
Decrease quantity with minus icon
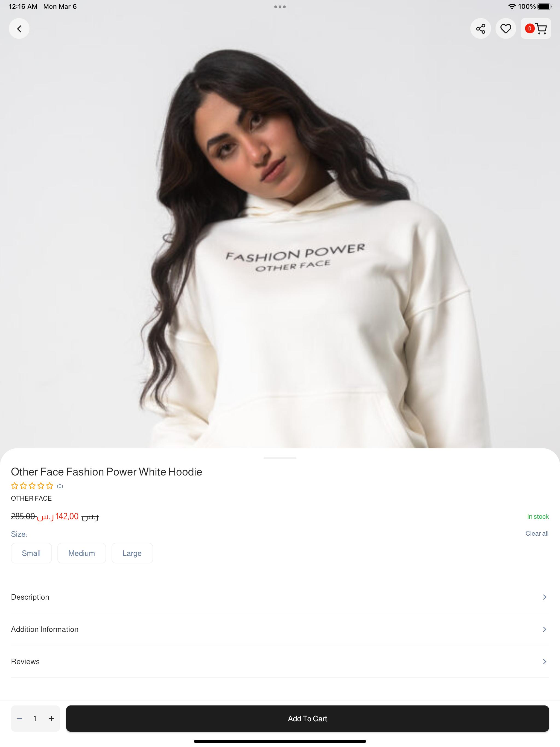click(x=20, y=719)
